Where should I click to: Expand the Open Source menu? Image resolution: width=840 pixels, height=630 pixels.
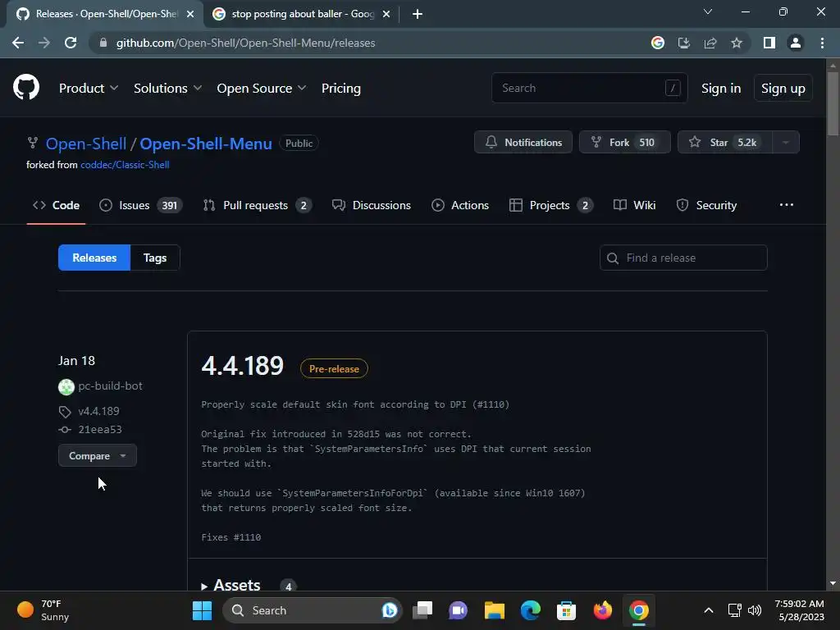(x=262, y=88)
